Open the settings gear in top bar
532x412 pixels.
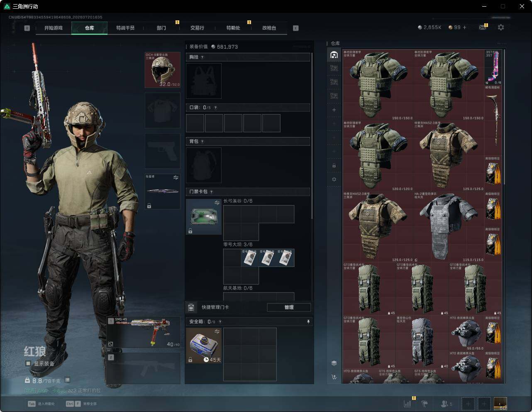[501, 27]
